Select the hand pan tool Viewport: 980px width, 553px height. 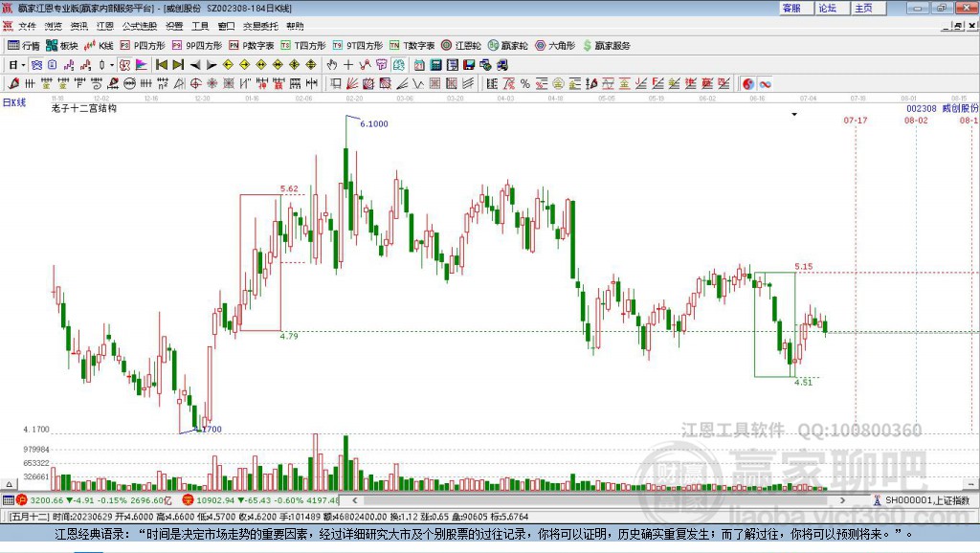pos(332,65)
